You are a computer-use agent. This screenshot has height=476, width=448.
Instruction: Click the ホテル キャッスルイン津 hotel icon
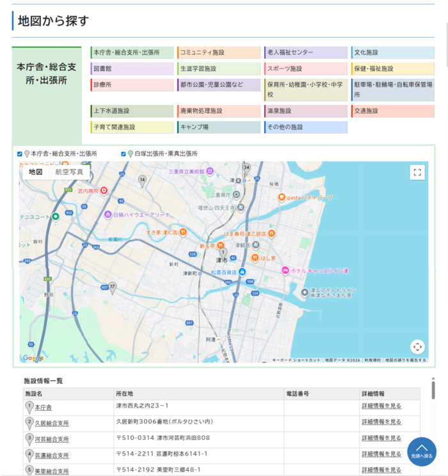coord(285,270)
